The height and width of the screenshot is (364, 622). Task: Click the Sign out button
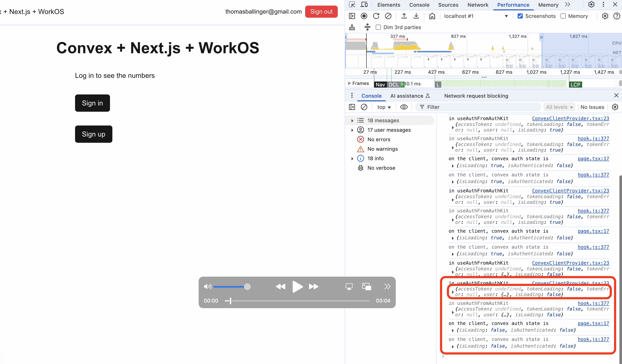click(321, 12)
